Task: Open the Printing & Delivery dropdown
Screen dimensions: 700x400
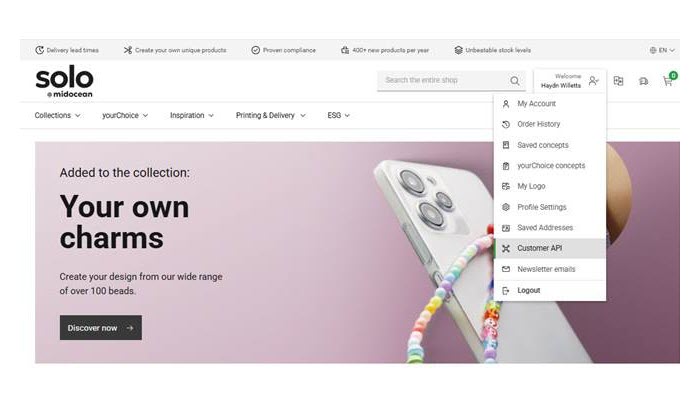Action: [x=271, y=115]
